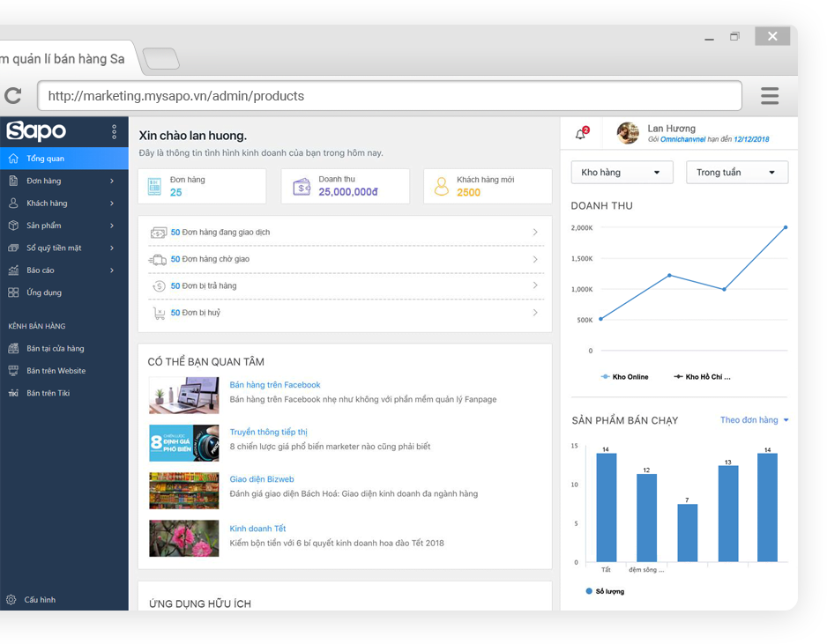Screen dimensions: 827x644
Task: Select the Tổng quan menu item
Action: tap(63, 158)
